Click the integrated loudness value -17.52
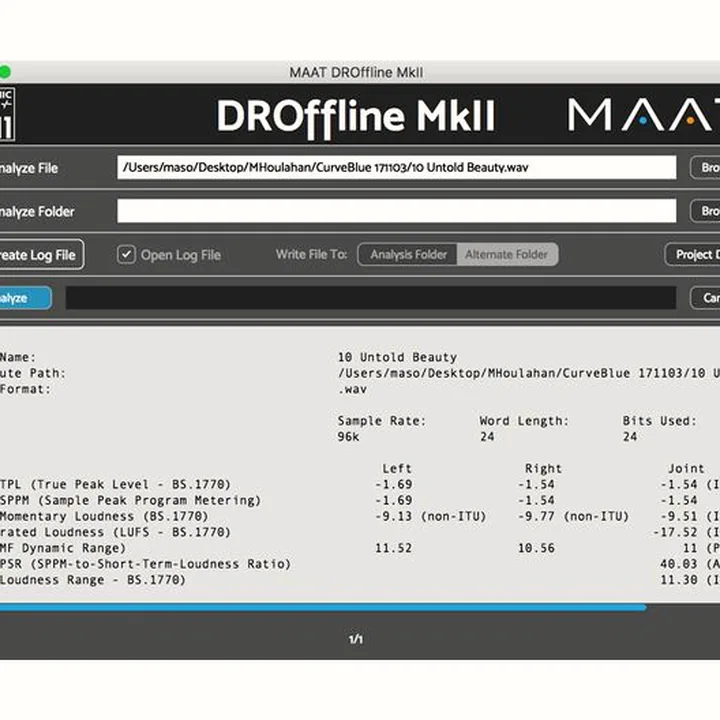 pyautogui.click(x=675, y=532)
